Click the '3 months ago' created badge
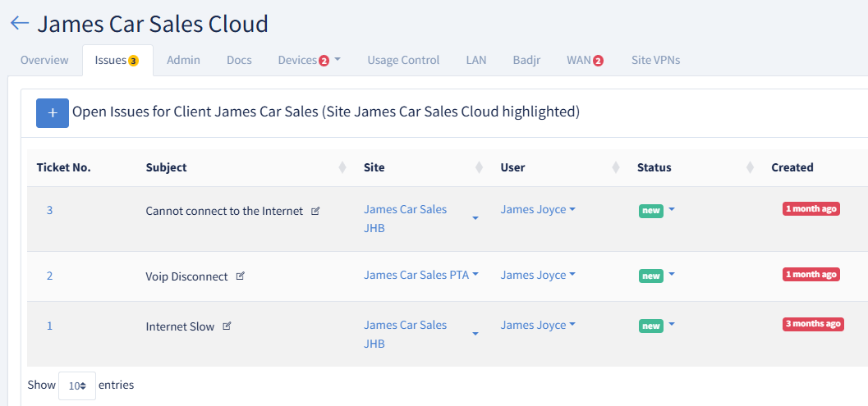The width and height of the screenshot is (868, 406). (x=813, y=324)
